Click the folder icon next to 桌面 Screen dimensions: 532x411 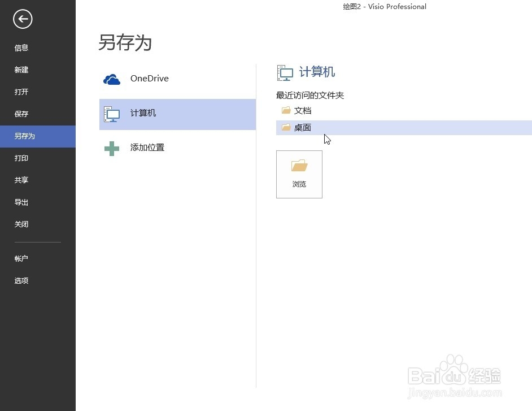tap(286, 127)
